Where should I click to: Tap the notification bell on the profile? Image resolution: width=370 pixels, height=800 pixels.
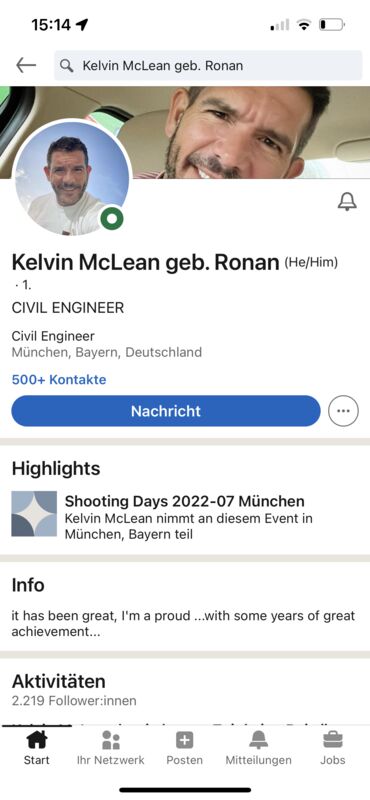[347, 202]
